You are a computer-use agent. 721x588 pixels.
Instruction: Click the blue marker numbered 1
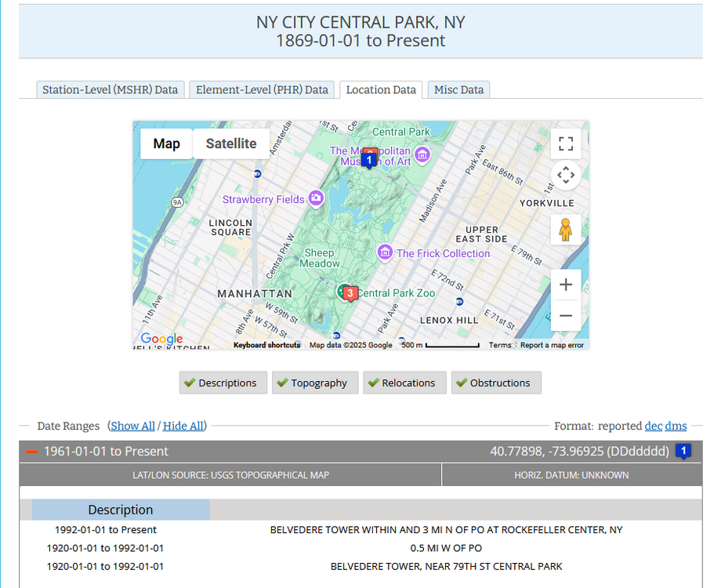(369, 160)
